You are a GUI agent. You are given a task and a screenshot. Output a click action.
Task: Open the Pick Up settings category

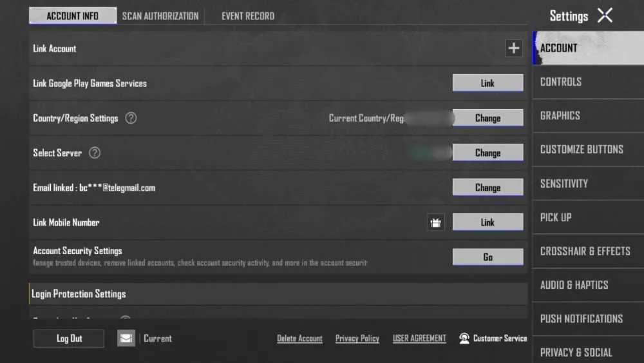coord(588,217)
